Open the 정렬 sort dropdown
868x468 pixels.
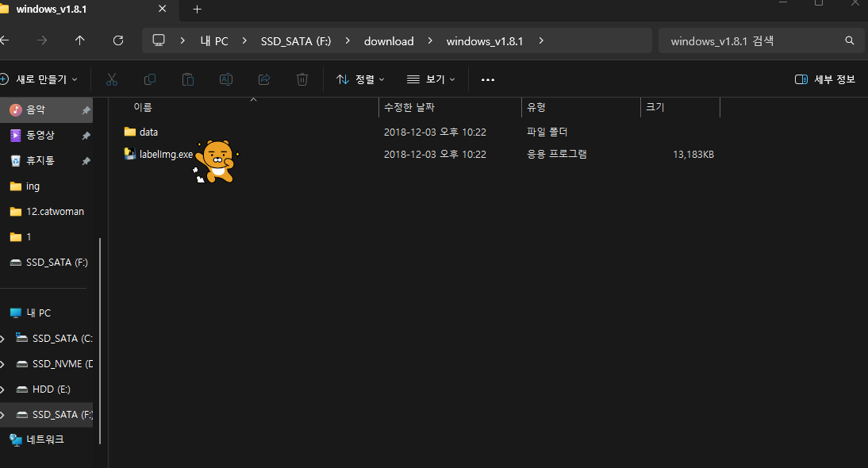pyautogui.click(x=360, y=79)
